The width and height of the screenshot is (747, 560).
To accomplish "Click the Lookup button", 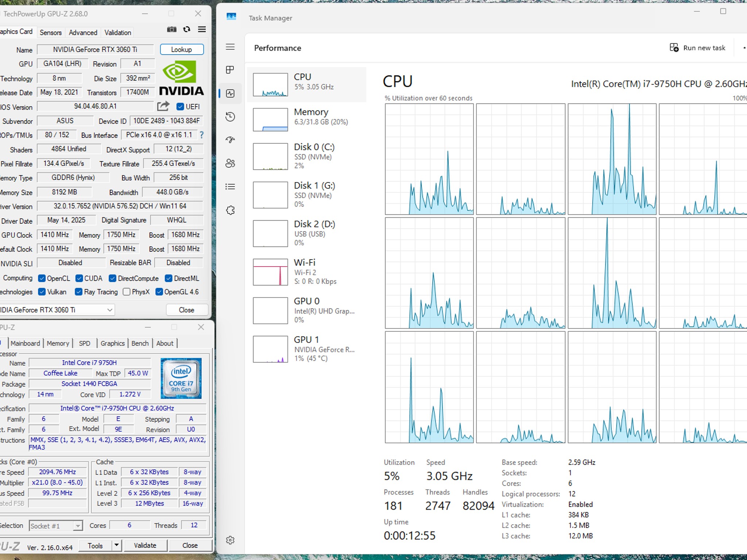I will (182, 50).
